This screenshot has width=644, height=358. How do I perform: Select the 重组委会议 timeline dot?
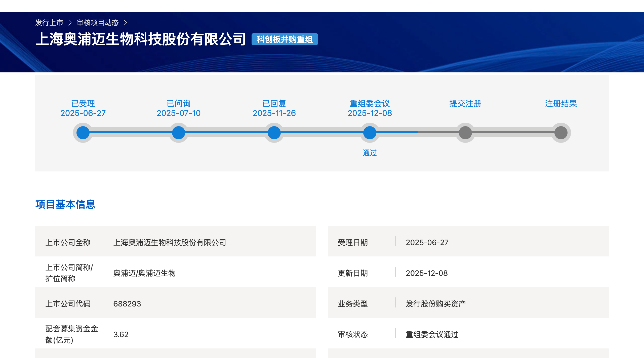[370, 132]
